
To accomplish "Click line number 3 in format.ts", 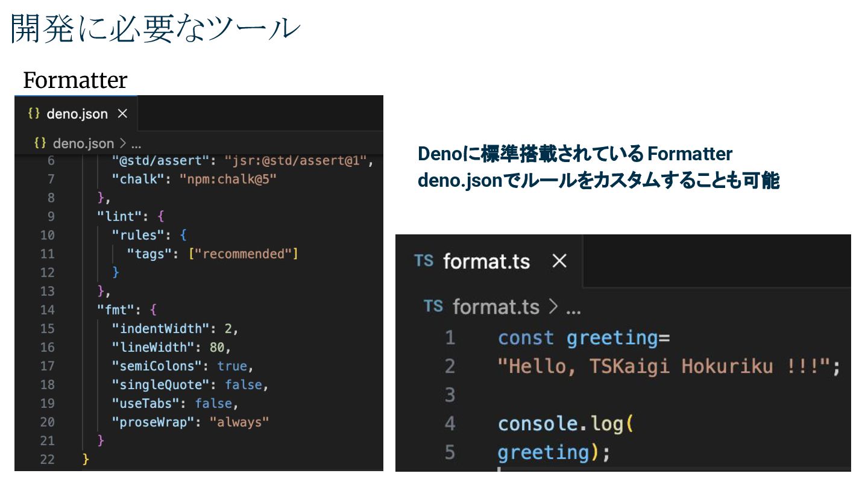I will [x=450, y=395].
